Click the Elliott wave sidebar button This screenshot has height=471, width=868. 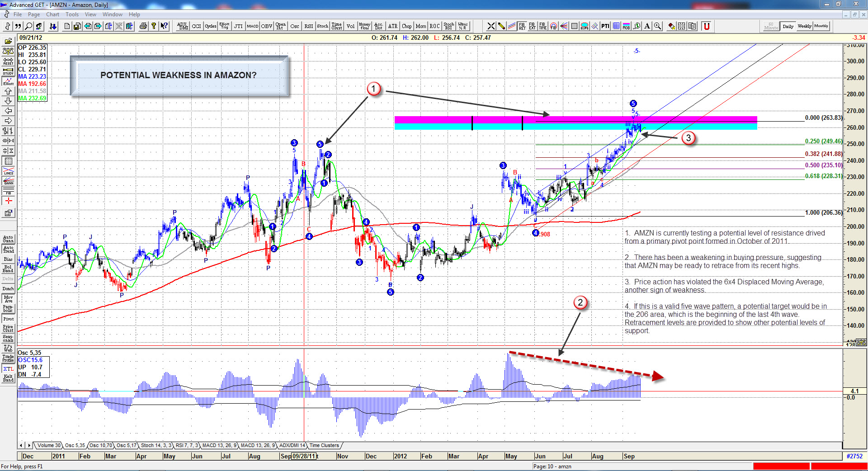point(8,81)
